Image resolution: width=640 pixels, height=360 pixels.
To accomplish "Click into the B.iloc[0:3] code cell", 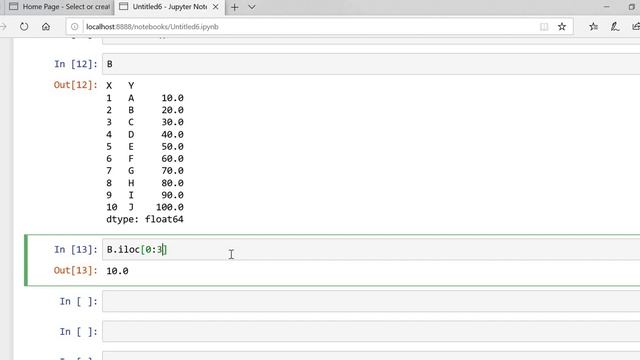I will 371,249.
